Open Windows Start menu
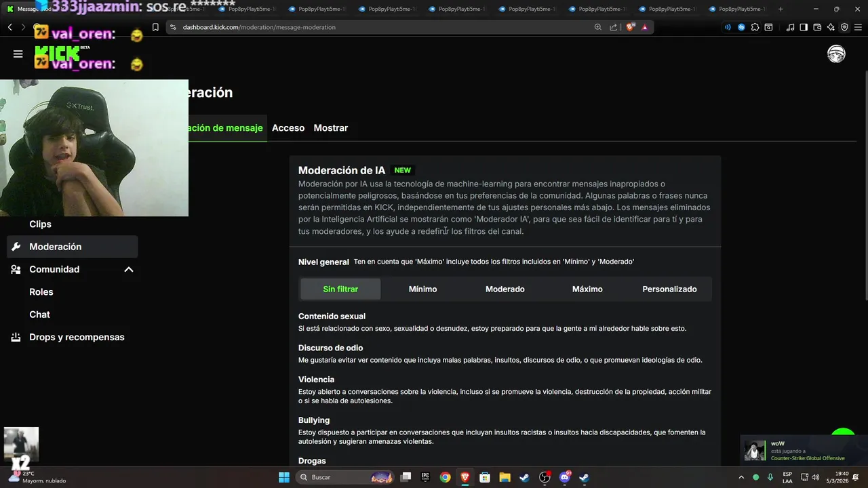 pyautogui.click(x=284, y=477)
